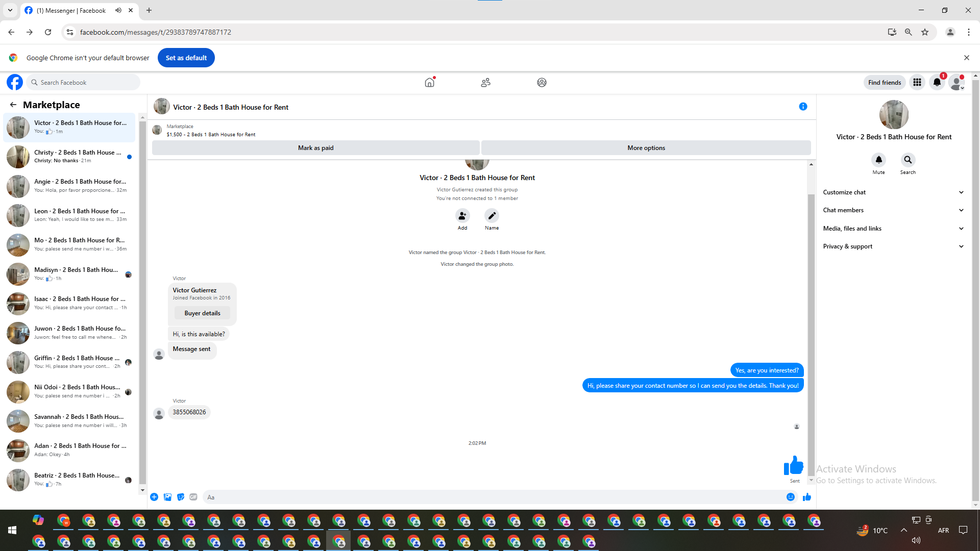Viewport: 980px width, 551px height.
Task: Open a new Chrome tab
Action: [x=149, y=10]
